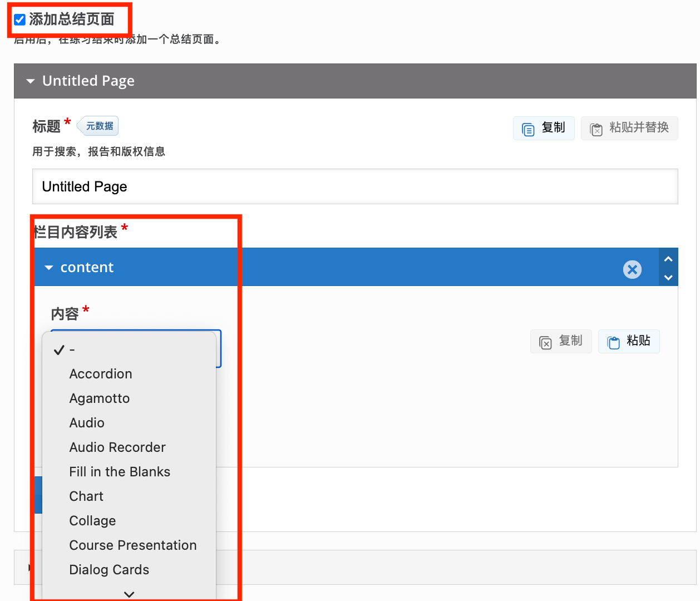Select Fill in the Blanks option
The height and width of the screenshot is (601, 700).
point(120,472)
